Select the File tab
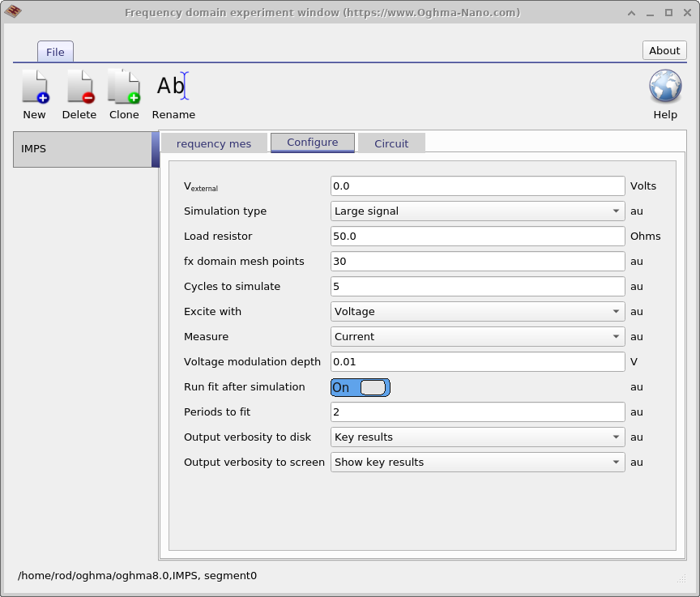The width and height of the screenshot is (700, 597). 55,51
